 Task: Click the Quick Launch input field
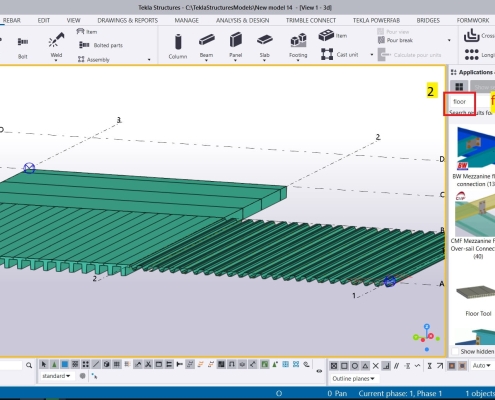pos(11,366)
